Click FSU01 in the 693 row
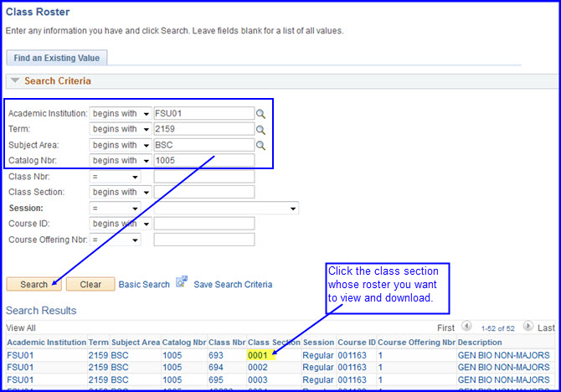Viewport: 561px width, 392px height. pyautogui.click(x=20, y=355)
